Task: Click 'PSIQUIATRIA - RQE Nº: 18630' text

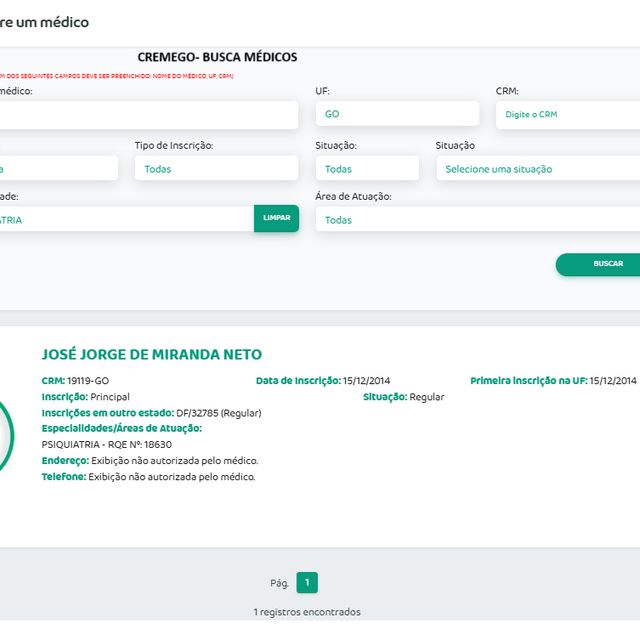Action: tap(107, 444)
